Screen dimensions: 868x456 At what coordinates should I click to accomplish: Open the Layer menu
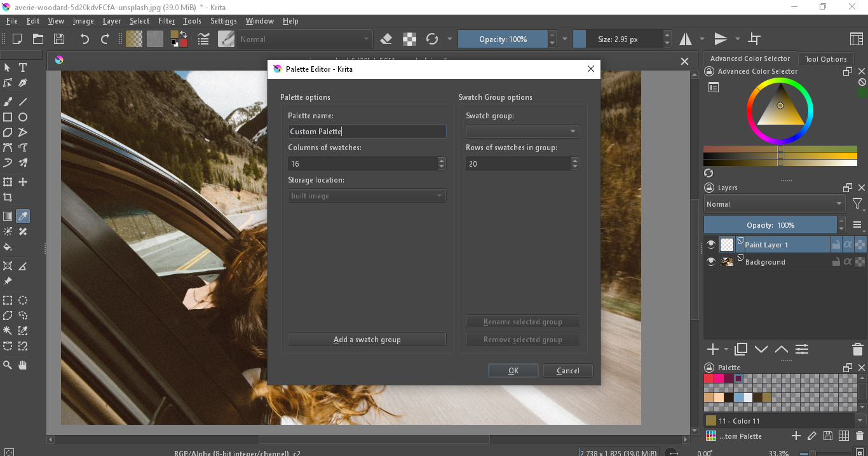coord(112,21)
